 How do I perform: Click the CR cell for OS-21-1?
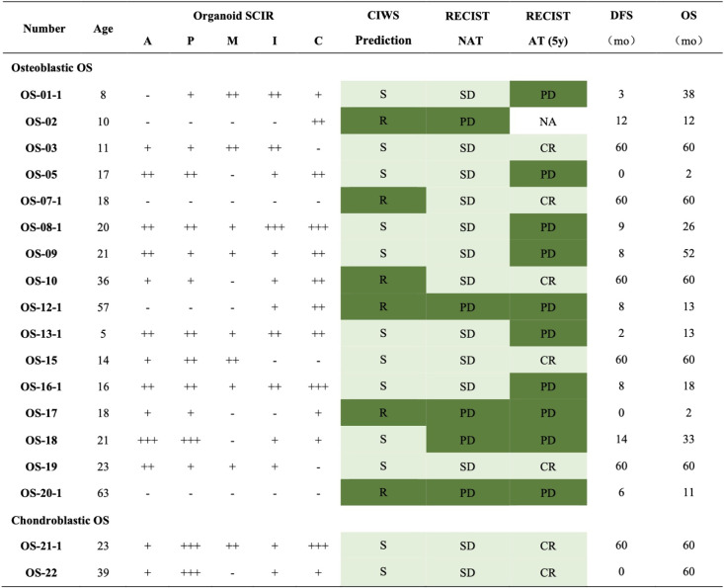click(548, 546)
